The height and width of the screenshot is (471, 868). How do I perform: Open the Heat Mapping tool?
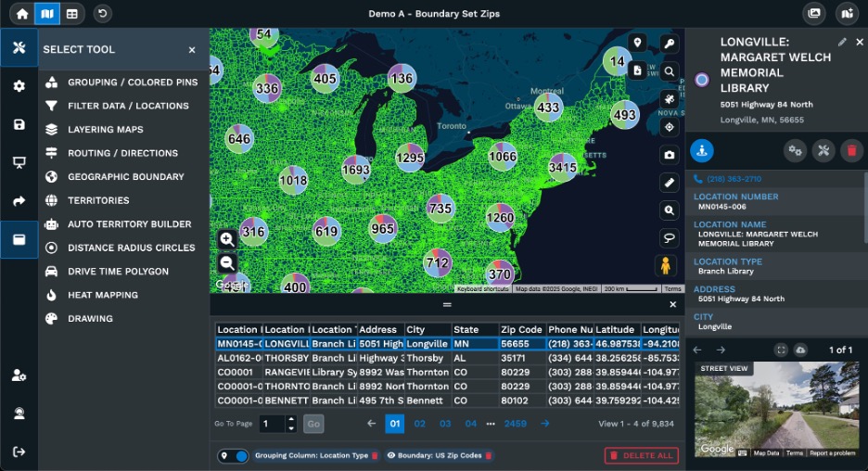coord(102,295)
